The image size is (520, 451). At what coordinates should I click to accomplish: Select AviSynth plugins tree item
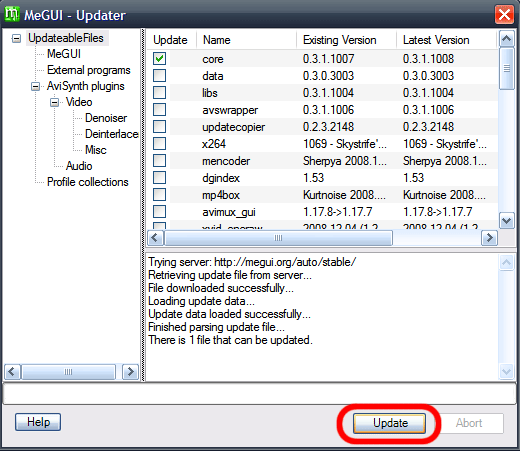[x=86, y=86]
